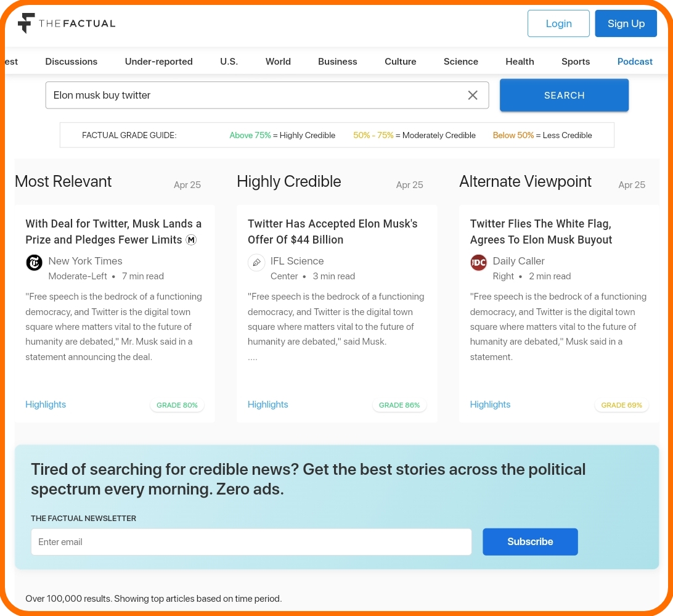This screenshot has height=616, width=673.
Task: Click the 'Right' bias label
Action: click(503, 276)
